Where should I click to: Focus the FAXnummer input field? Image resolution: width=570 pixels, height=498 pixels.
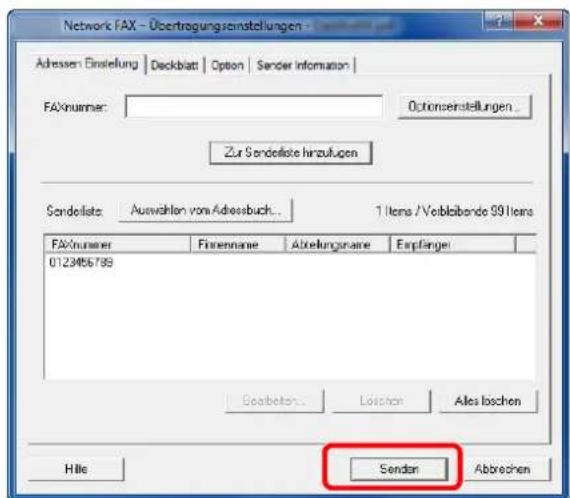pyautogui.click(x=254, y=107)
